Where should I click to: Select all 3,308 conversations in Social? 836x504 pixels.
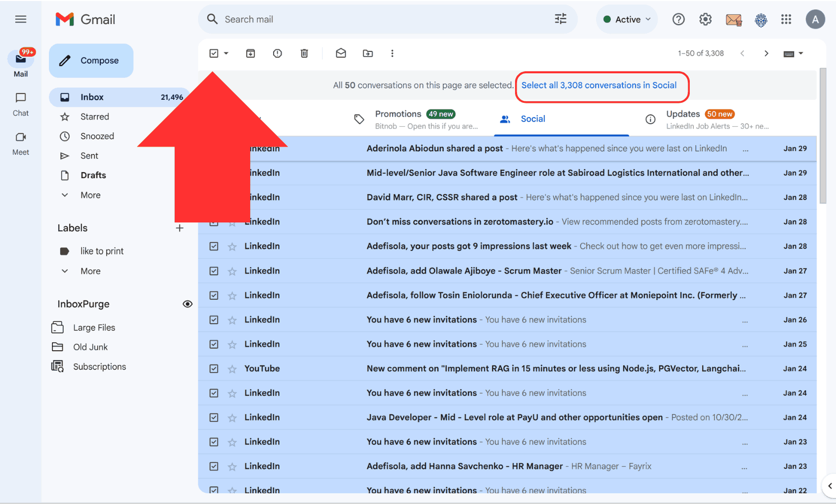[x=599, y=86]
